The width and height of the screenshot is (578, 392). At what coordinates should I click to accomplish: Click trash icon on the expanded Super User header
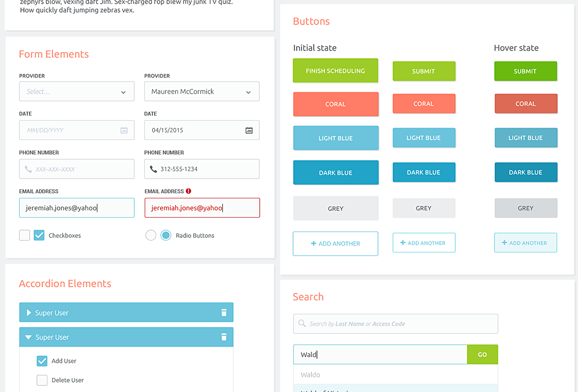click(x=224, y=337)
